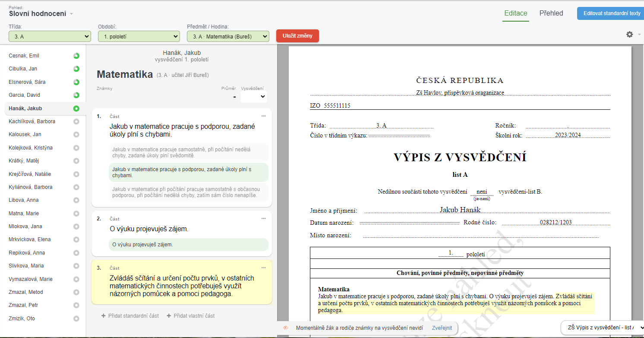644x338 pixels.
Task: Open the settings gear menu
Action: click(x=630, y=34)
